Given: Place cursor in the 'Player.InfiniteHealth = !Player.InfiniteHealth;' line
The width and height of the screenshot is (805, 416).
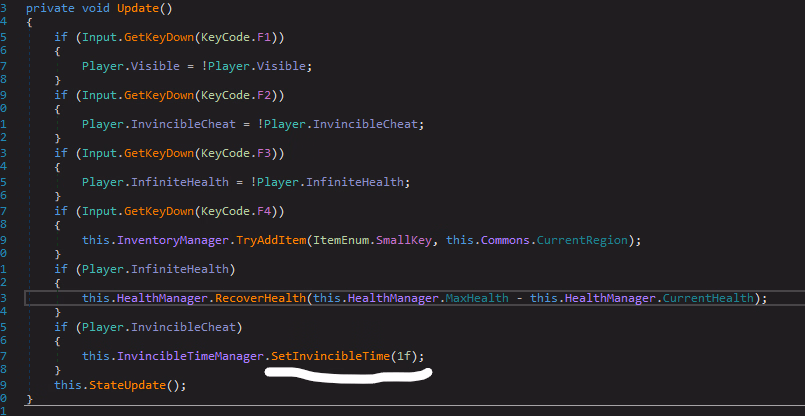Looking at the screenshot, I should tap(246, 182).
